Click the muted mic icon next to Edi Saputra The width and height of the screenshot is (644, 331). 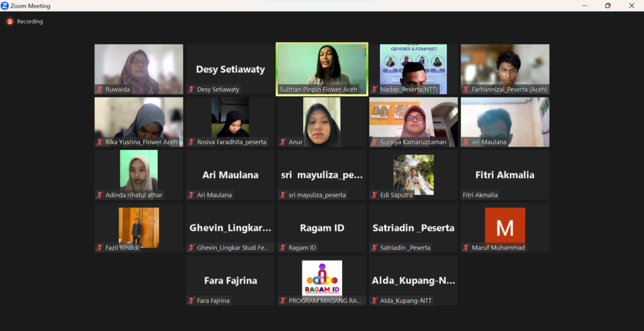coord(374,195)
